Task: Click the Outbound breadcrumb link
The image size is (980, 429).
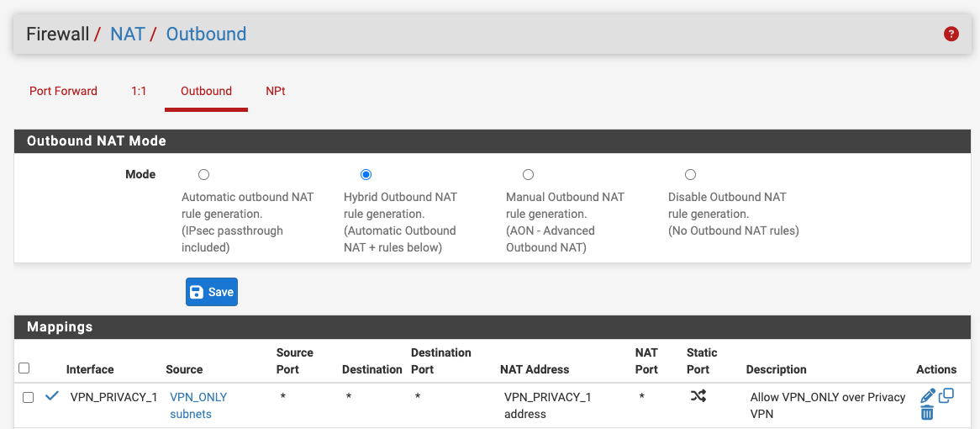Action: 206,34
